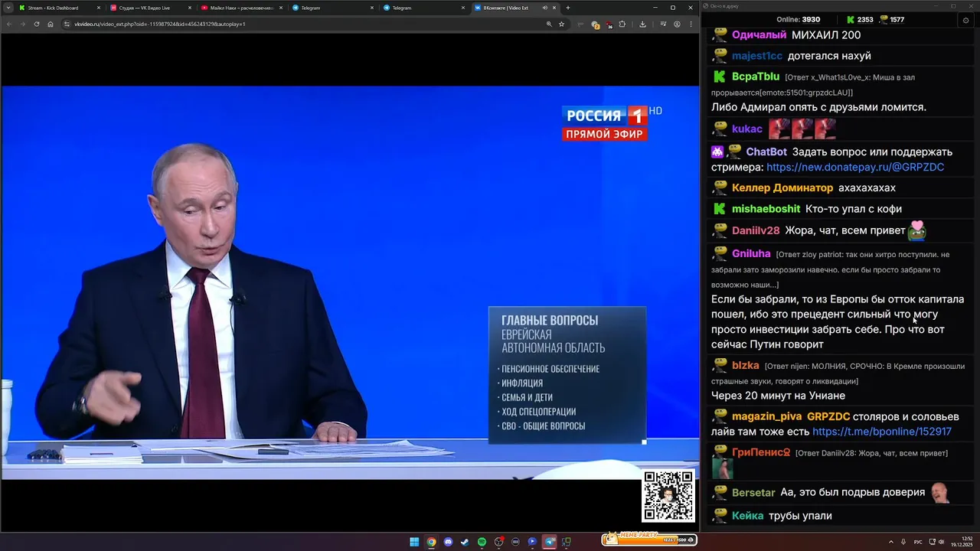Click username Кейка in chat
The height and width of the screenshot is (551, 980).
click(747, 516)
